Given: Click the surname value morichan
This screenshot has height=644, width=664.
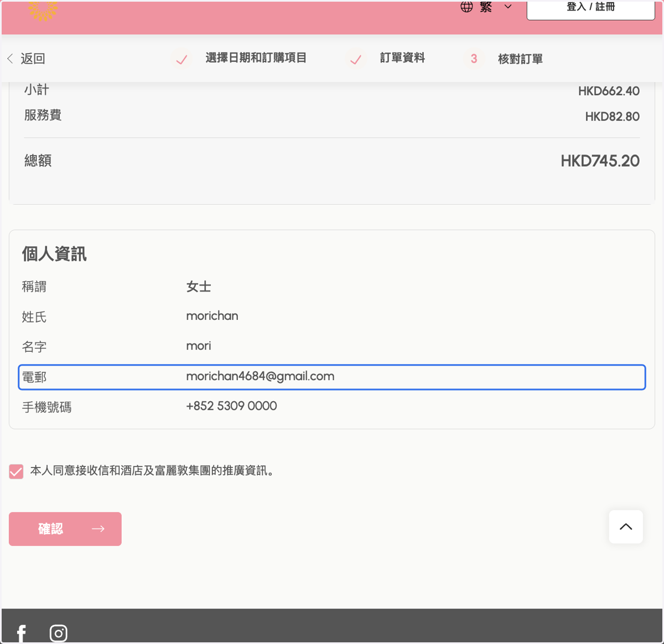Looking at the screenshot, I should (x=212, y=316).
